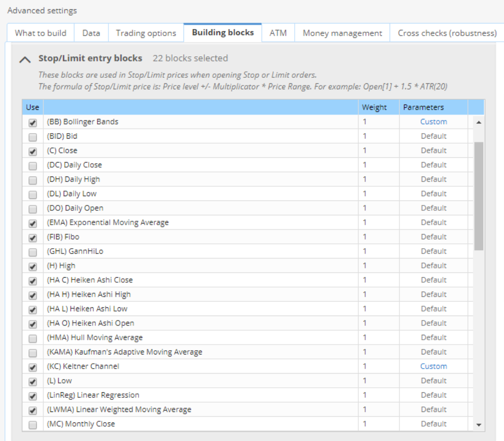Image resolution: width=504 pixels, height=441 pixels.
Task: Click the 22 blocks selected text
Action: 190,58
